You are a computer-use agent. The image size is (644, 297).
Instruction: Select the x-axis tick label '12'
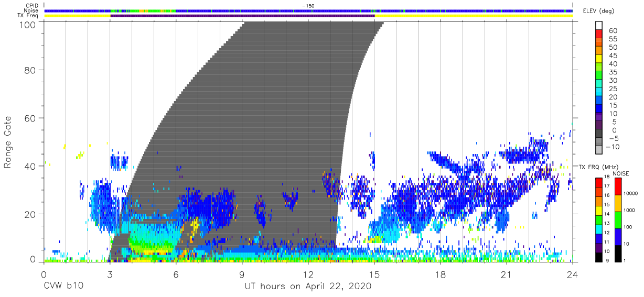308,274
